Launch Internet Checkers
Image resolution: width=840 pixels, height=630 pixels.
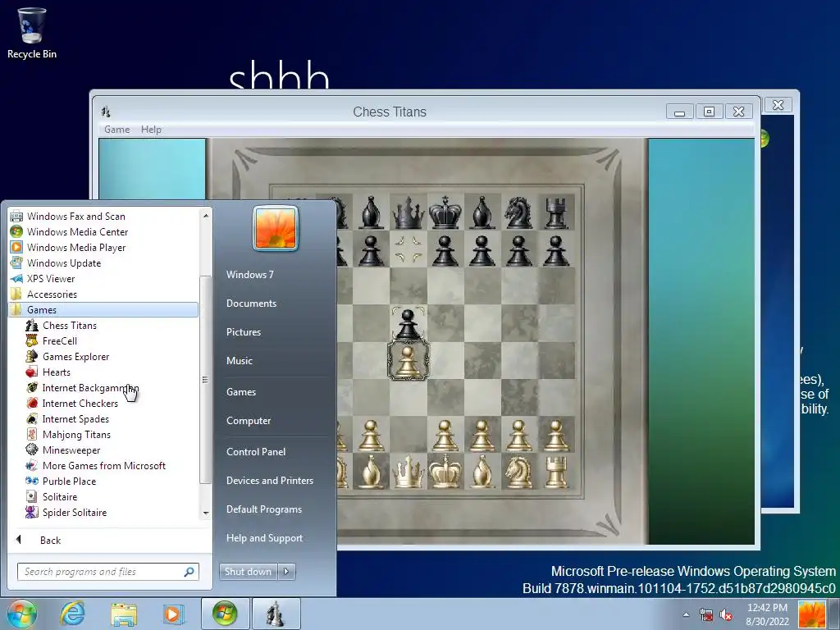pos(80,403)
